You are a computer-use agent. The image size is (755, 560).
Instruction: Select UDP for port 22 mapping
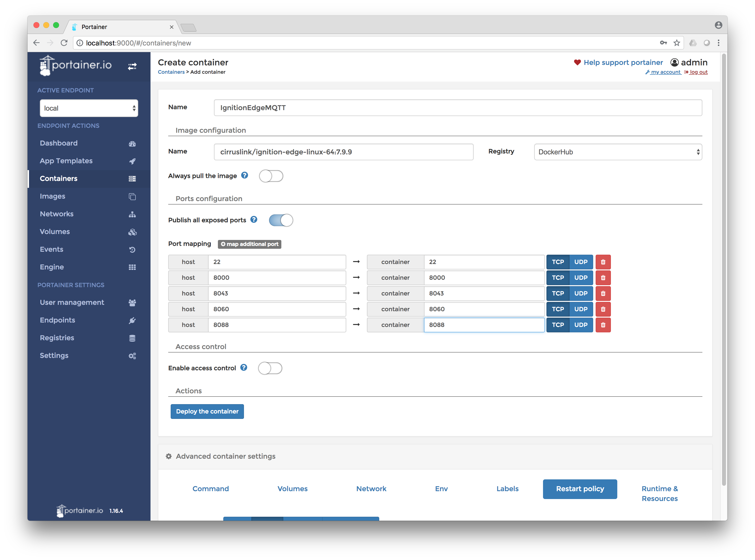coord(581,262)
